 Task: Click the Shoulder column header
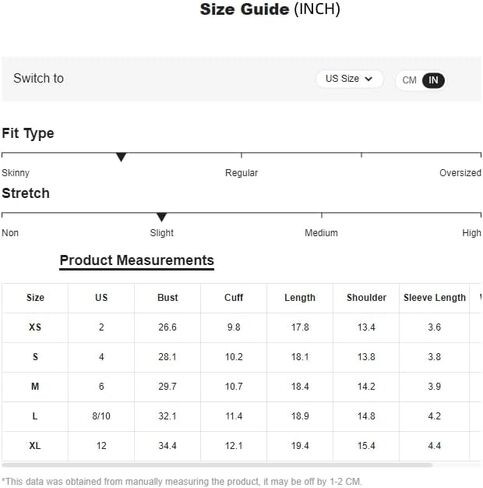(x=366, y=298)
